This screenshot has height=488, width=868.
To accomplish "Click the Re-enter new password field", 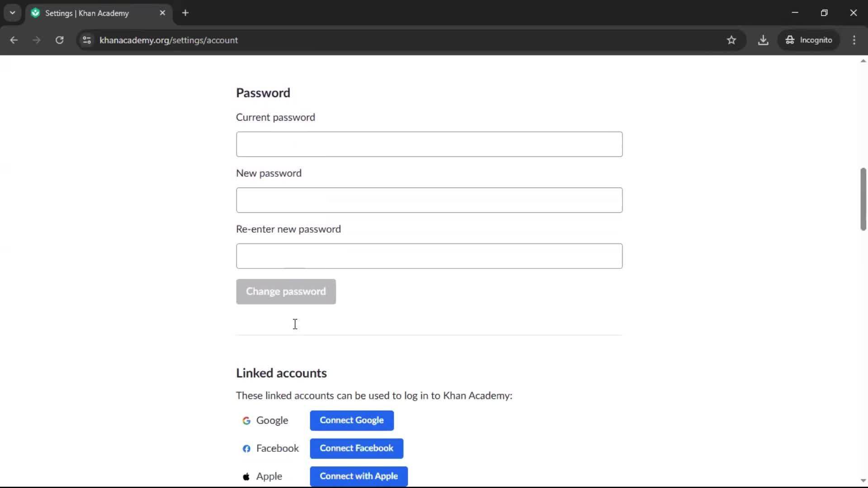I will [429, 256].
